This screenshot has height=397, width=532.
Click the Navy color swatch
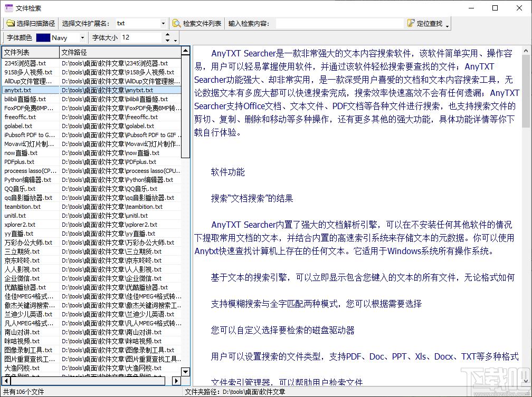(43, 38)
